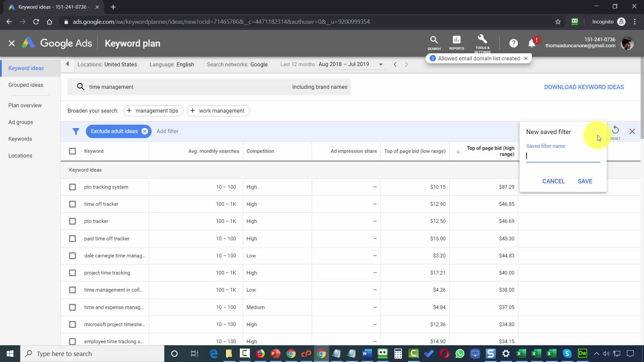Click Add filter
Image resolution: width=644 pixels, height=362 pixels.
[x=167, y=131]
